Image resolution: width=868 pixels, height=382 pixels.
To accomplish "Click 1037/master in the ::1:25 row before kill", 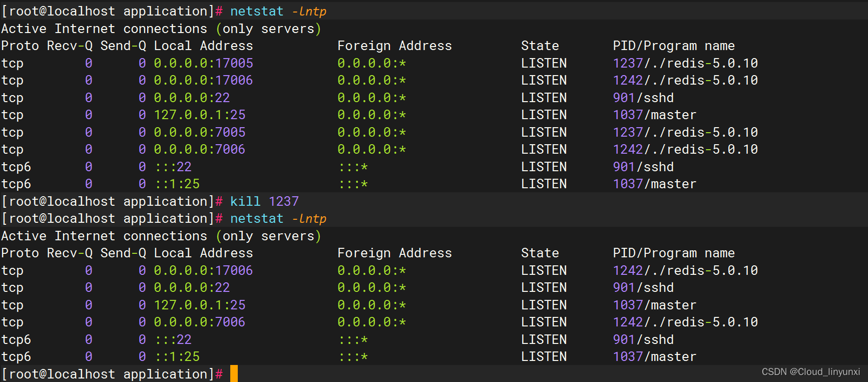I will (x=655, y=184).
